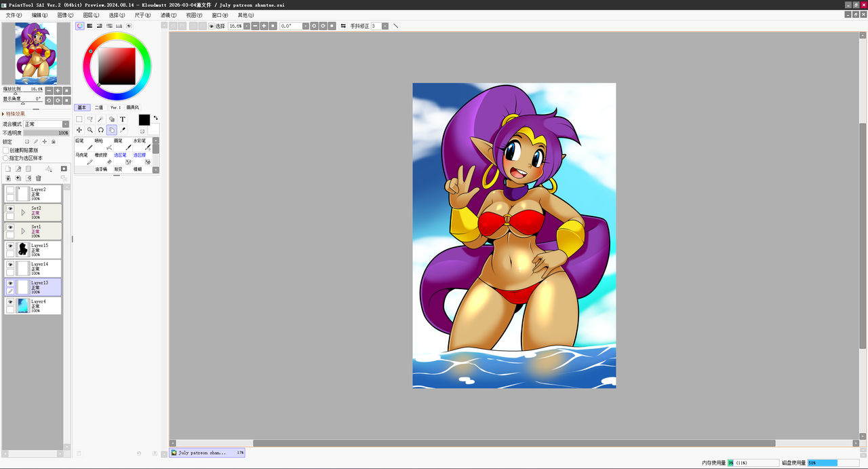Expand the Set1 folder triangle
Screen dimensions: 868x469
pos(23,231)
